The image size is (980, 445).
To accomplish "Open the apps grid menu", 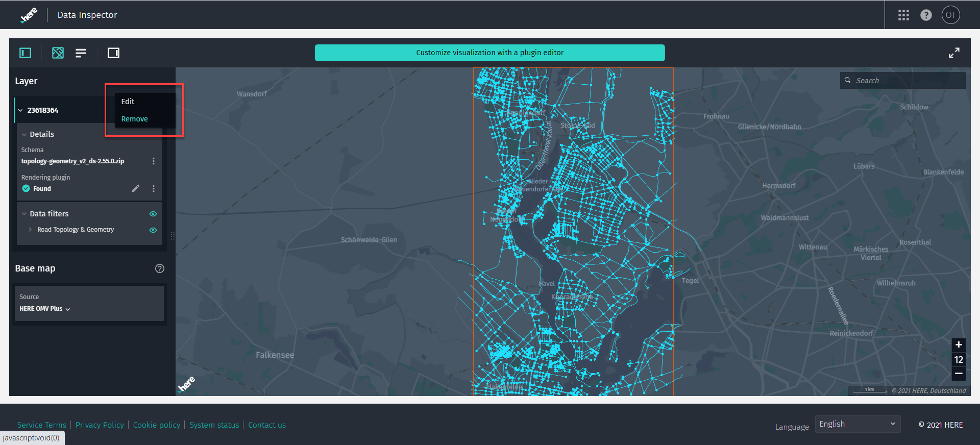I will pyautogui.click(x=903, y=15).
